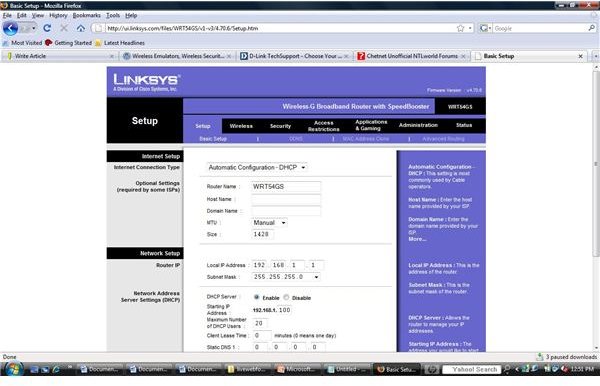Open the Applications & Gaming tab

point(371,125)
